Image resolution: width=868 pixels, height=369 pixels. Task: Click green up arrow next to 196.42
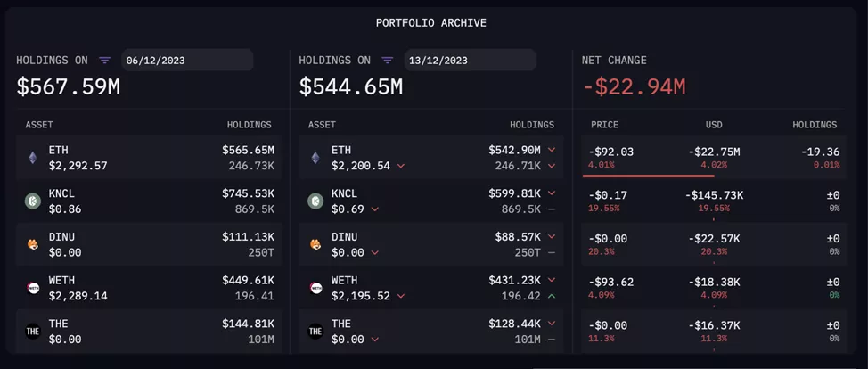click(x=552, y=296)
